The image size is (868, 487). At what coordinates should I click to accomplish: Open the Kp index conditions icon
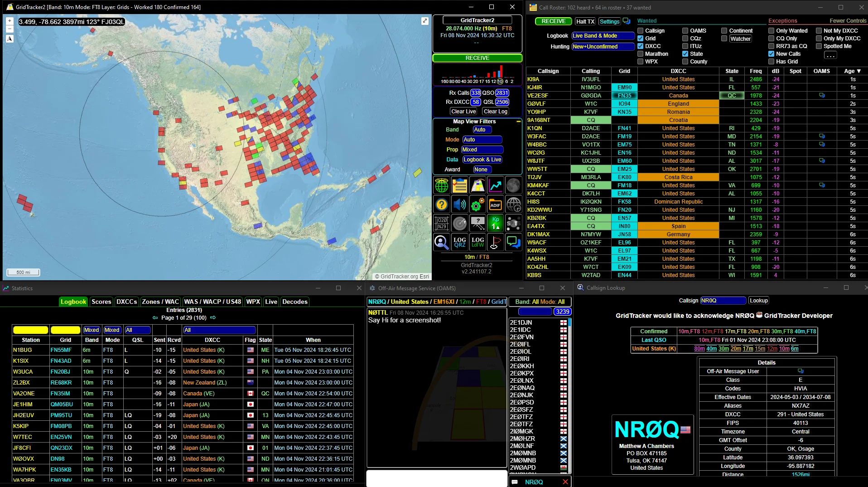[x=495, y=223]
